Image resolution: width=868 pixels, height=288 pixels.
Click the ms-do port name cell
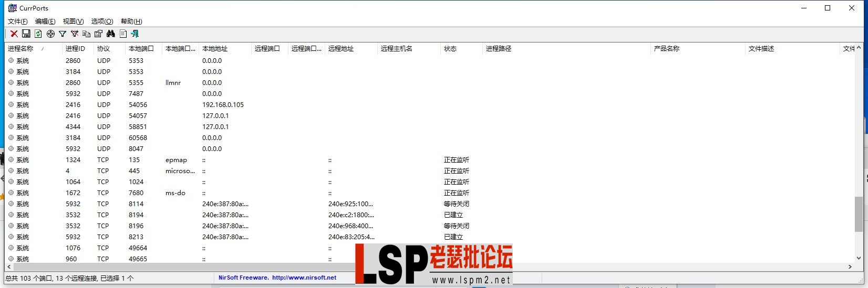(175, 193)
